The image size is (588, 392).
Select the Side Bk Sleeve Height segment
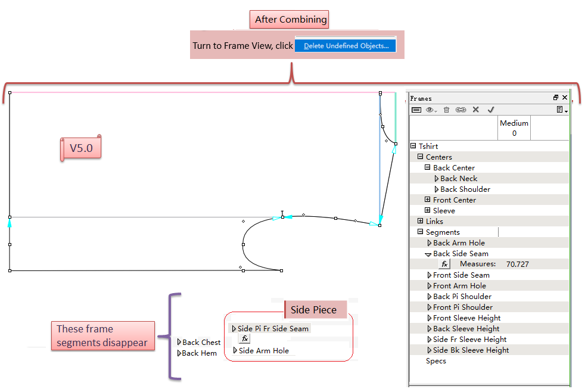tap(471, 350)
